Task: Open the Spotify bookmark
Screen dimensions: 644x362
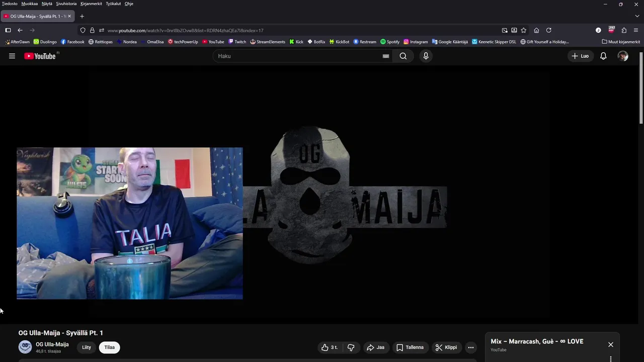Action: coord(390,42)
